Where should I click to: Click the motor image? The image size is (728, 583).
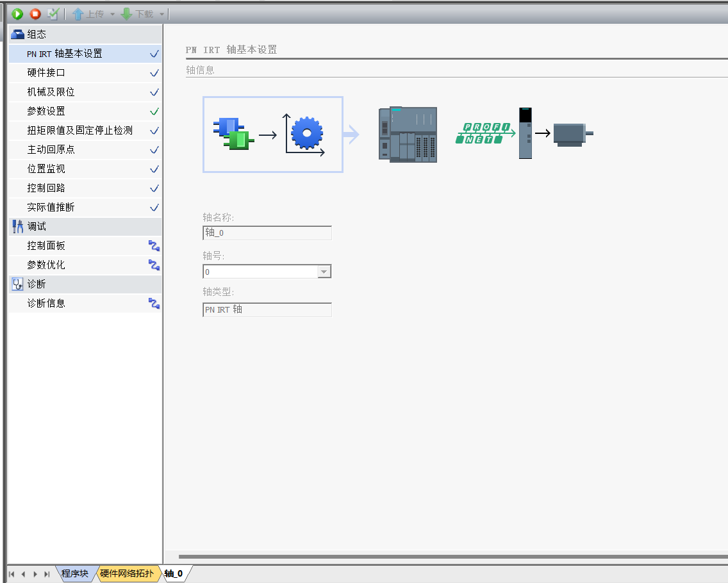click(574, 135)
